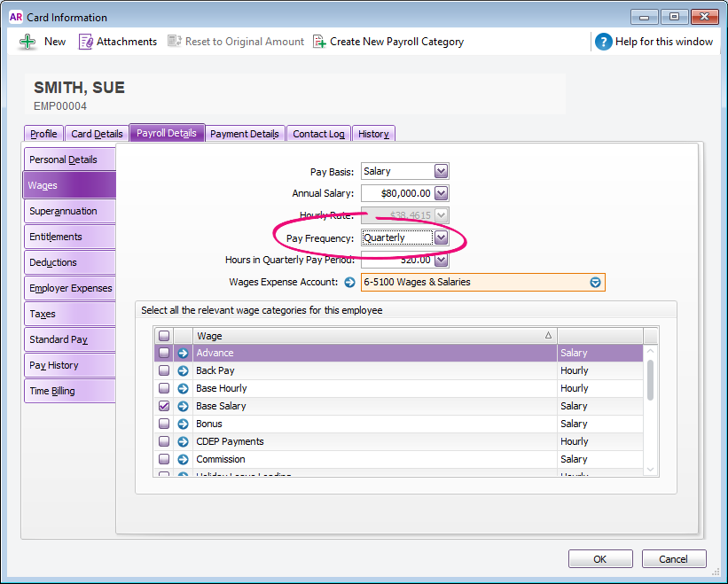This screenshot has height=584, width=728.
Task: Enable the CDEP Payments checkbox
Action: pos(163,442)
